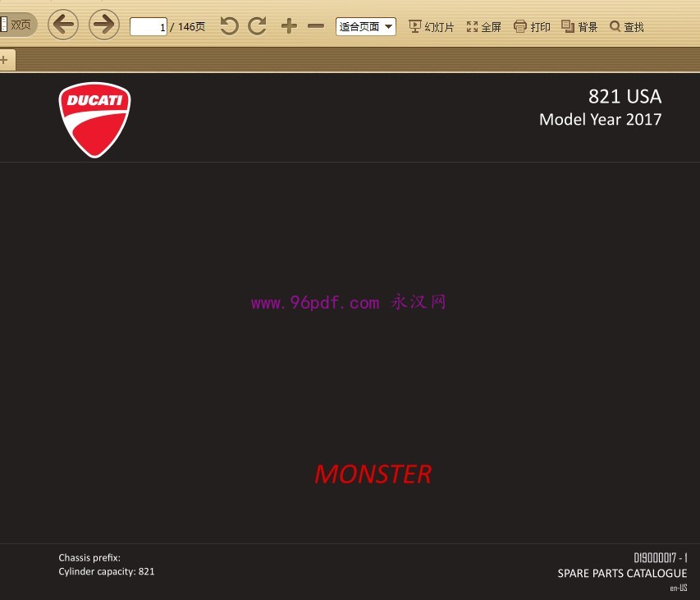700x600 pixels.
Task: Zoom out with the minus icon
Action: (316, 26)
